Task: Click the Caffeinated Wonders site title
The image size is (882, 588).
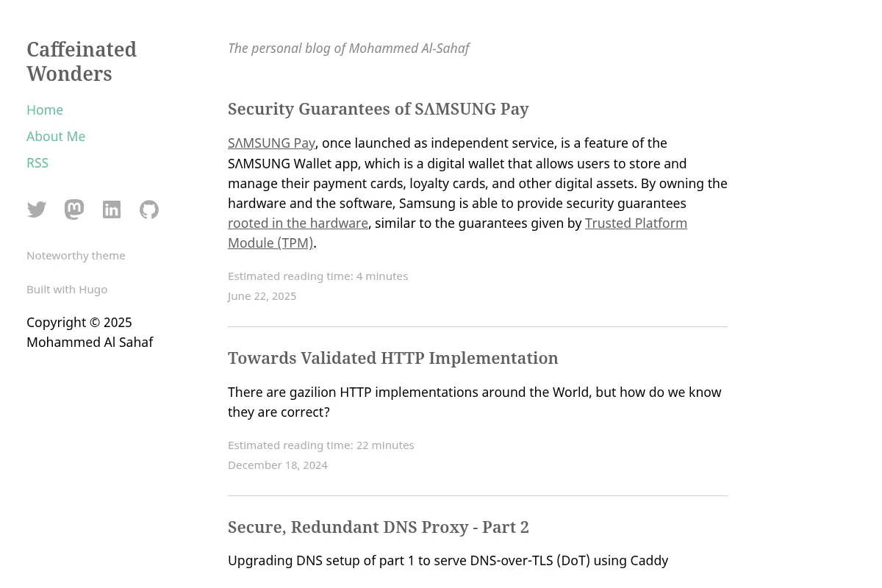Action: click(82, 61)
